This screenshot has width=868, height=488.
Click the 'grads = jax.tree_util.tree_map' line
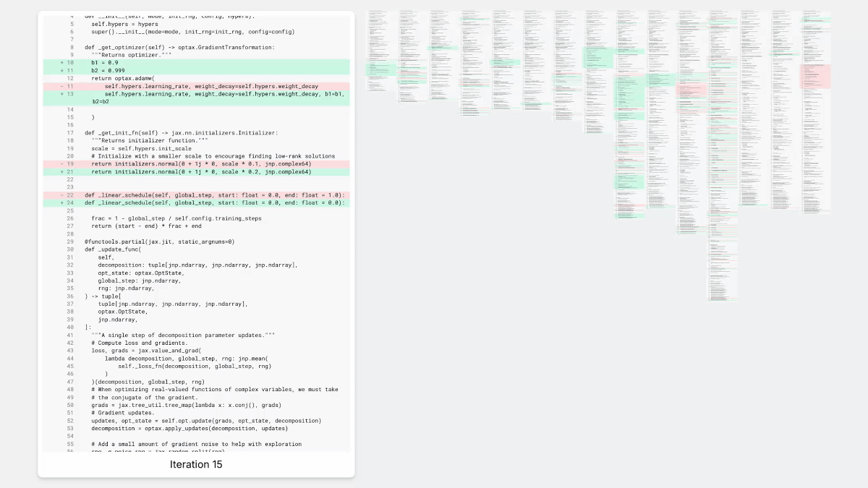click(x=186, y=406)
